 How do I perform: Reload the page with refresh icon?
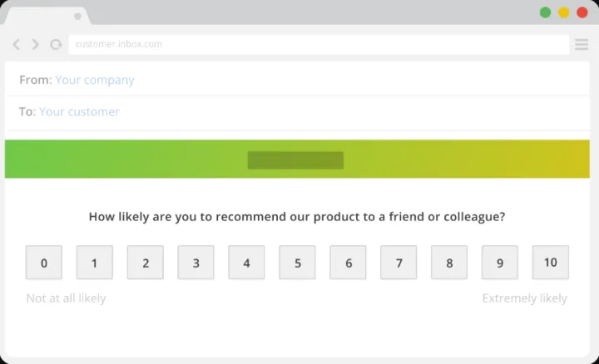(x=56, y=44)
